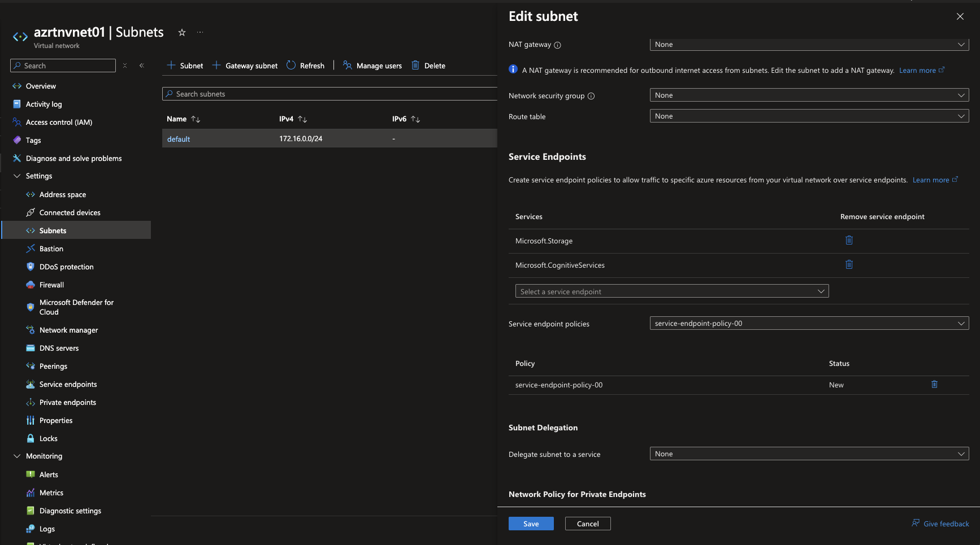Screen dimensions: 980x545
Task: Click the Search subnets field
Action: coord(330,93)
